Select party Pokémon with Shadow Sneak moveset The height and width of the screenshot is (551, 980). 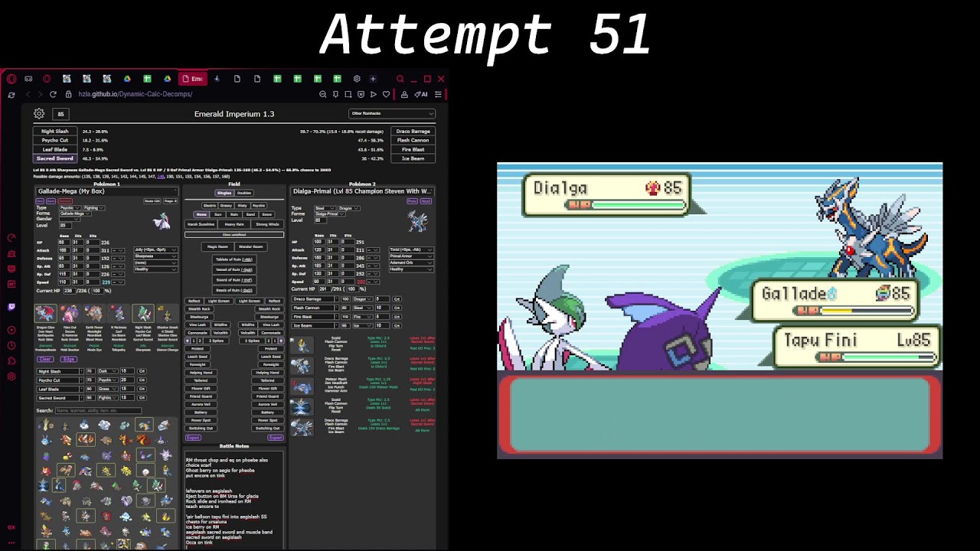tap(167, 314)
